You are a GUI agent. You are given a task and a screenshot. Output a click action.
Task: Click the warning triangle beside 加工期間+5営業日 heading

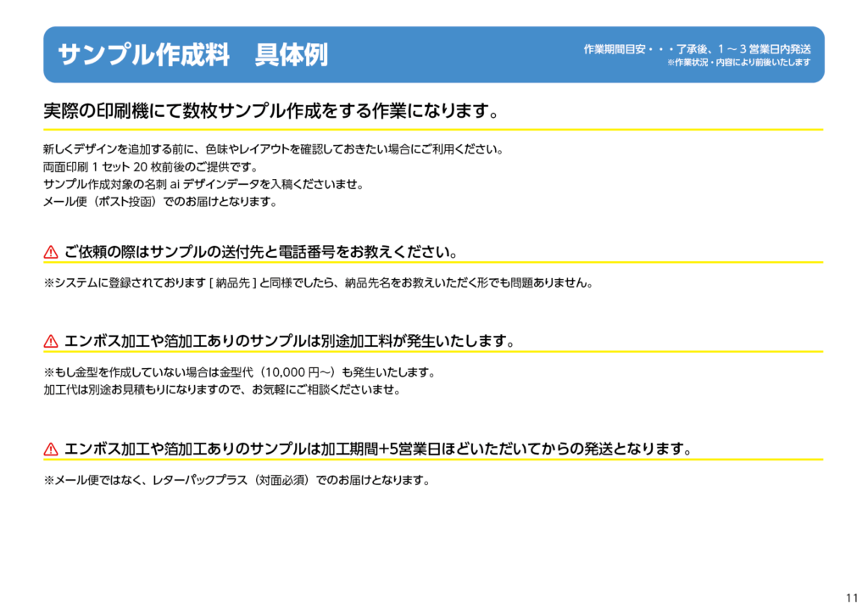tap(50, 449)
